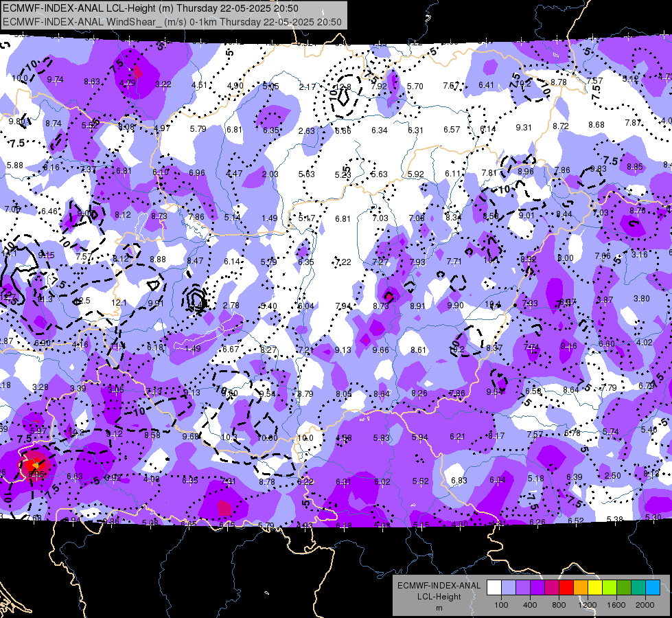Click the 8.17 wind shear value

tap(496, 436)
